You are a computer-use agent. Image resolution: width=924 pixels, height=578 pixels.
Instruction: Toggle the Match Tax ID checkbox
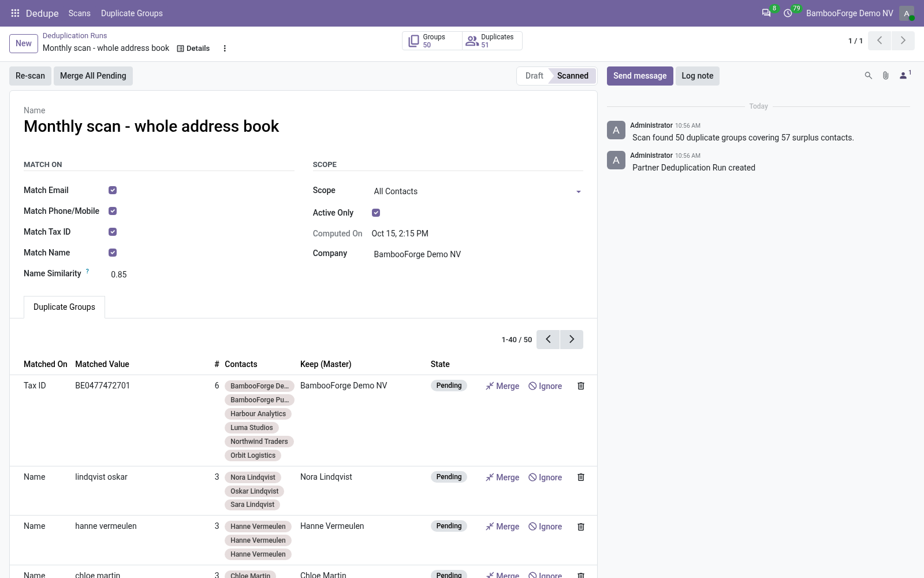click(113, 232)
